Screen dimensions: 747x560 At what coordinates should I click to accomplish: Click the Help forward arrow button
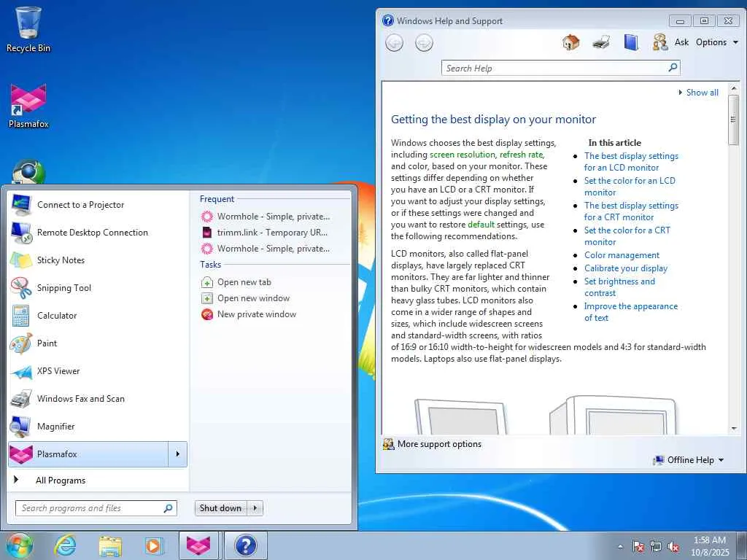click(424, 43)
